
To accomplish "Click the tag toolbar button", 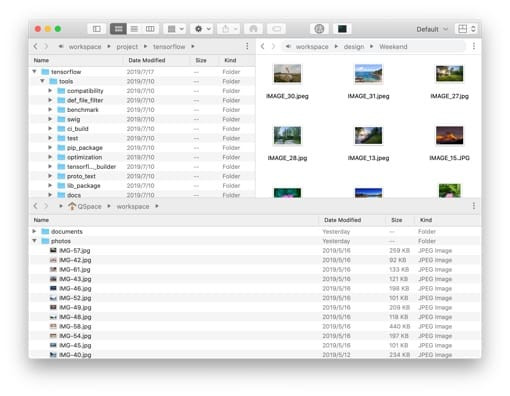I will point(276,29).
